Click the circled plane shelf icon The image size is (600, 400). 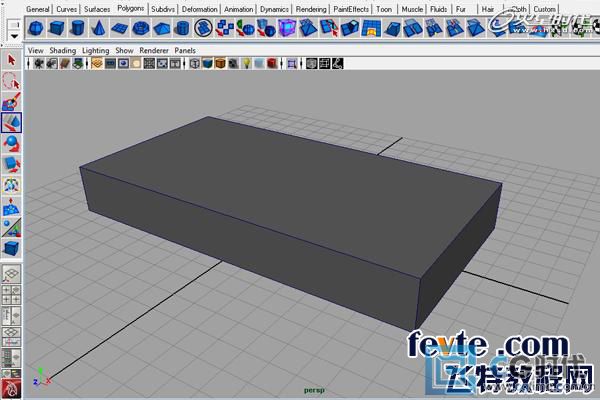pos(203,28)
